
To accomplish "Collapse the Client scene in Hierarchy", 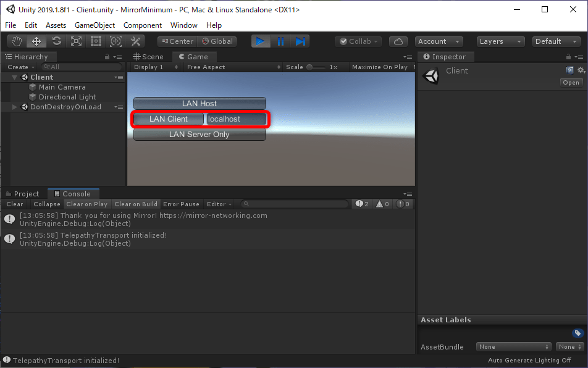I will tap(15, 77).
